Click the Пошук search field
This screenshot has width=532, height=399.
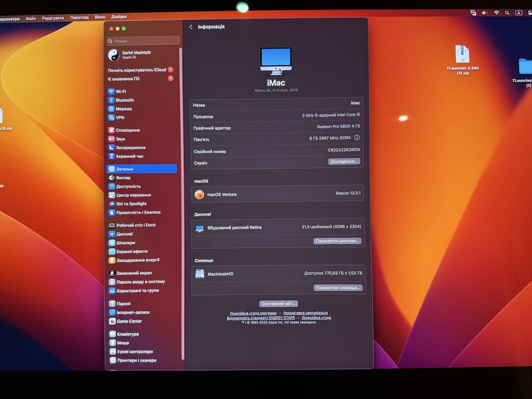tap(143, 40)
